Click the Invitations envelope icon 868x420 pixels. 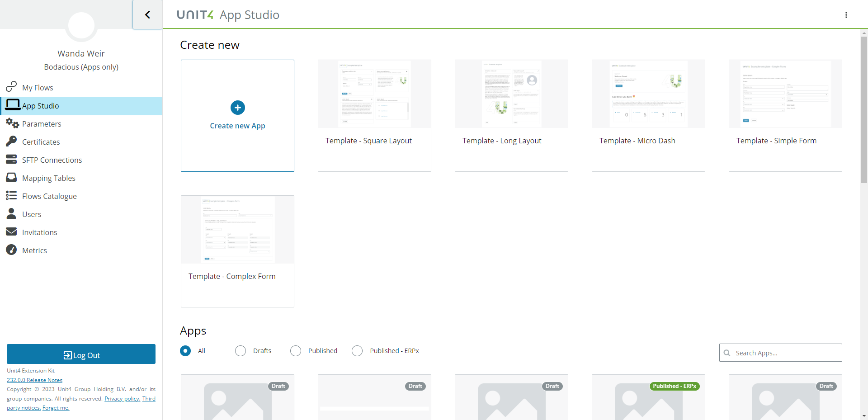[11, 231]
